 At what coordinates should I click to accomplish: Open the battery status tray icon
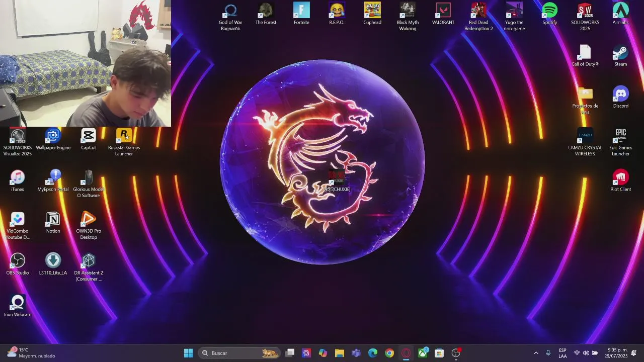pos(595,353)
